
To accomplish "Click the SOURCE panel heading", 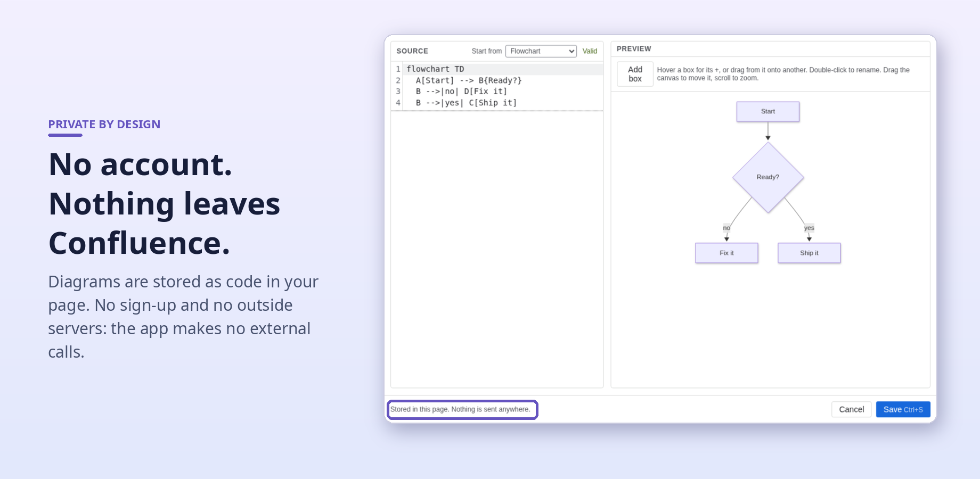I will (412, 51).
